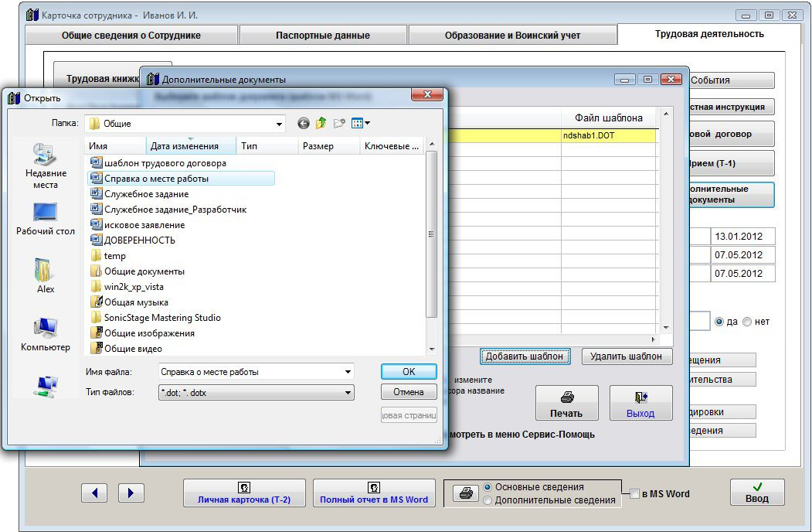Expand Тип файлов dropdown
This screenshot has height=532, width=812.
[x=348, y=393]
